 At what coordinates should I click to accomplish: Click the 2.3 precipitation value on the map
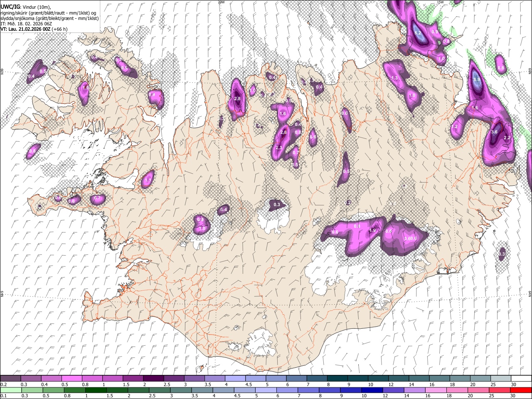(x=279, y=148)
